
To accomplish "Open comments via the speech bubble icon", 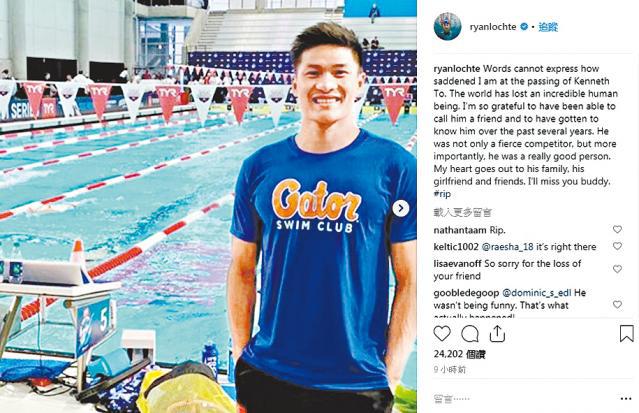I will (x=469, y=334).
